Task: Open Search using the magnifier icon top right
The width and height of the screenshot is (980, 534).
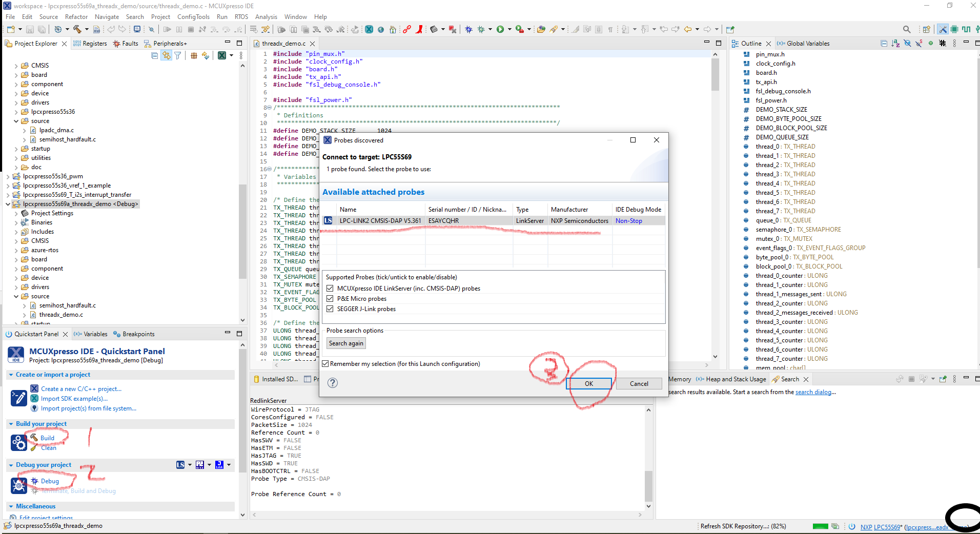Action: [x=907, y=29]
